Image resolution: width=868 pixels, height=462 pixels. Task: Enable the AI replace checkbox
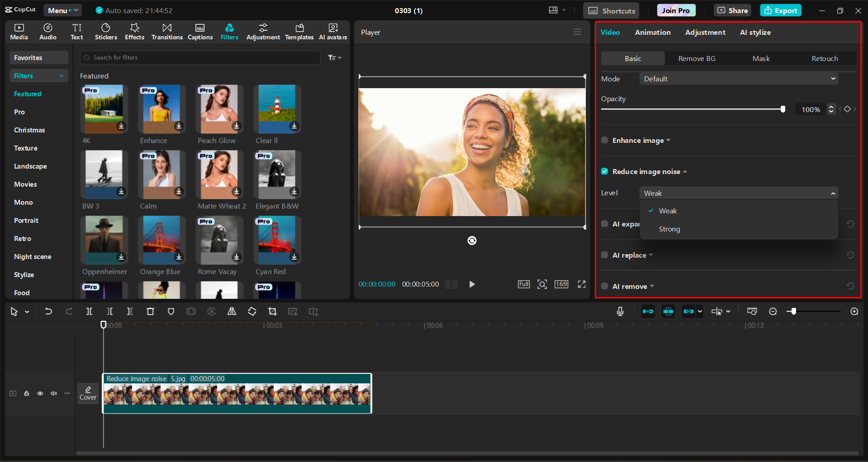[x=605, y=255]
